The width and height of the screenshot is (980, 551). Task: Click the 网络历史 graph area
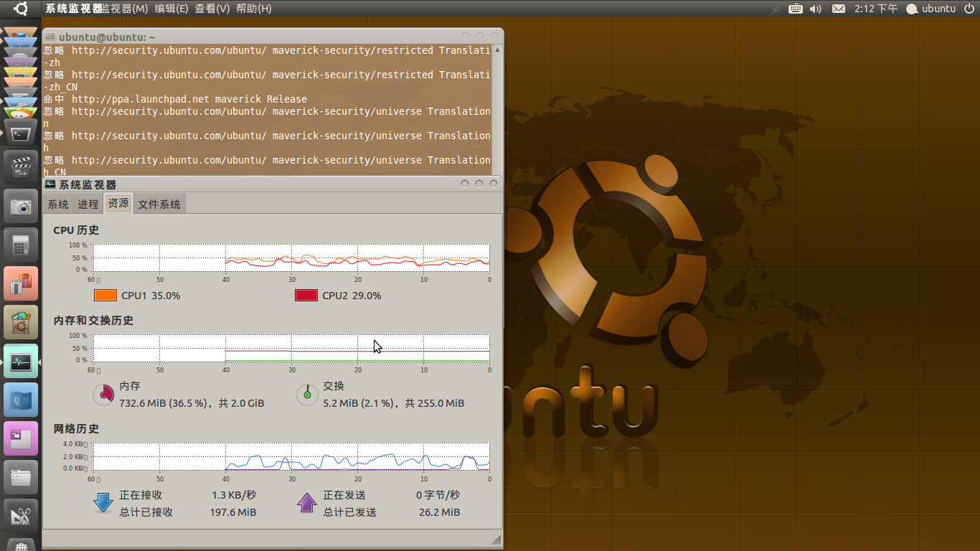pos(291,456)
